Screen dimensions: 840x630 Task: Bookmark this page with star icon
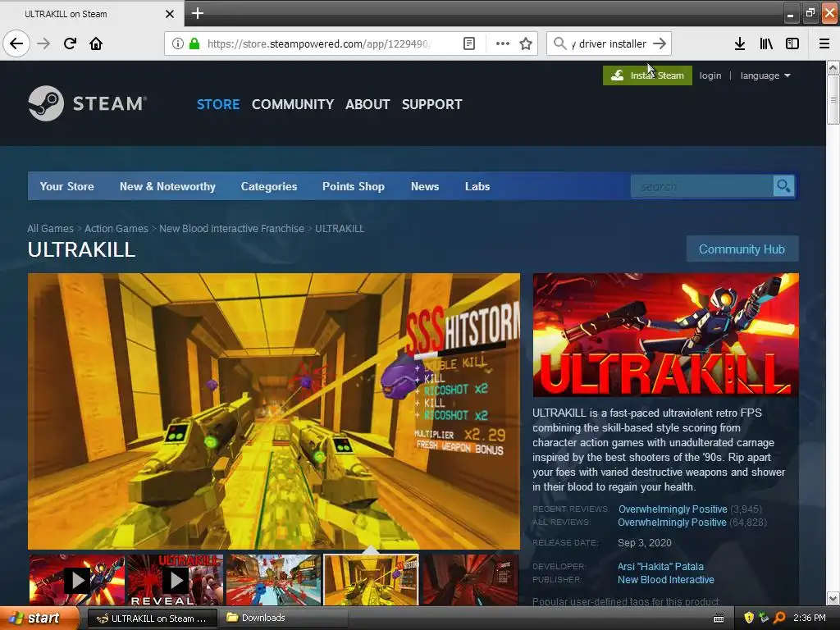click(x=526, y=43)
